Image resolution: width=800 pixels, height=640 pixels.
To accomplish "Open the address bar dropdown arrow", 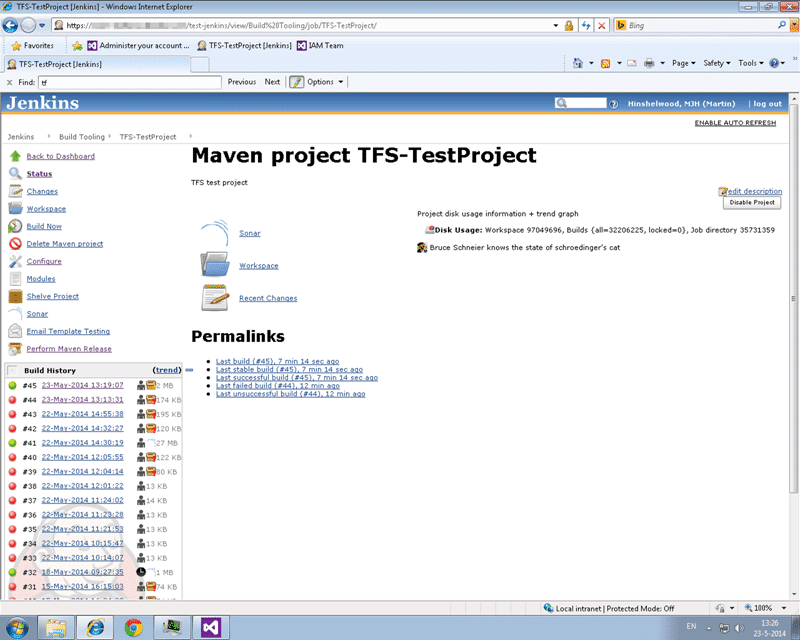I will coord(556,26).
